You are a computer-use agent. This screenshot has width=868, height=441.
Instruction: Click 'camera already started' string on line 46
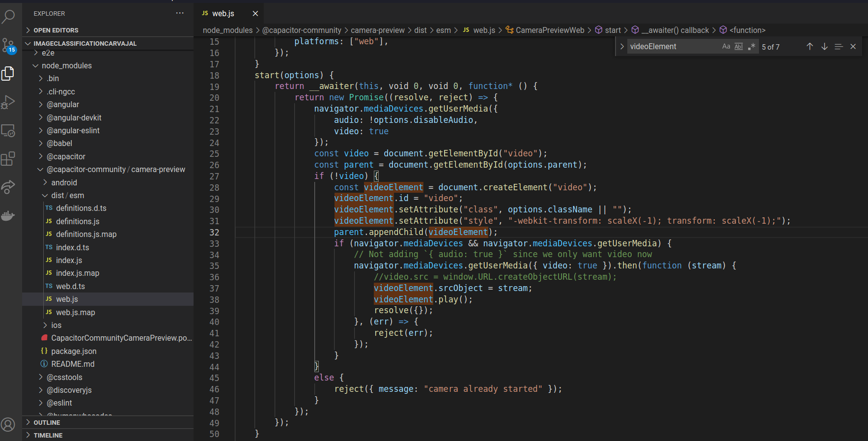(x=483, y=389)
